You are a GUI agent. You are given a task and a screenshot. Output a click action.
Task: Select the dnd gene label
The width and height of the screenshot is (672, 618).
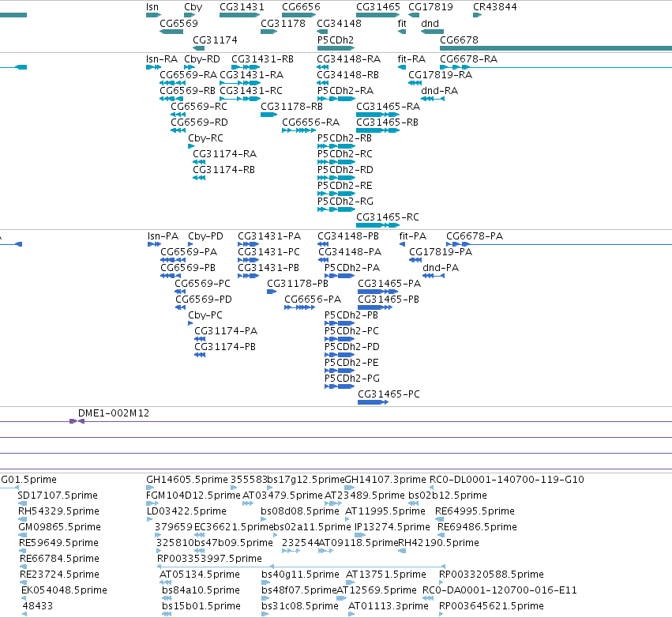point(430,24)
